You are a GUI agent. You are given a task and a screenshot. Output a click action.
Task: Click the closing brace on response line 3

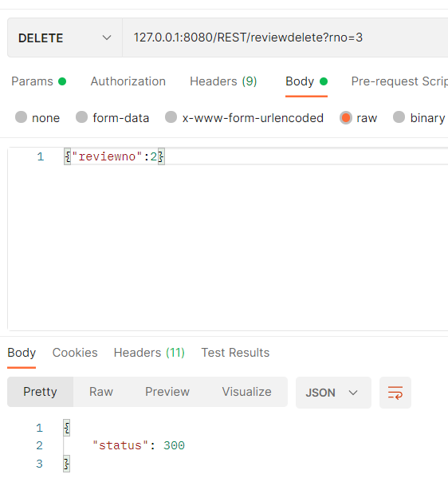67,464
